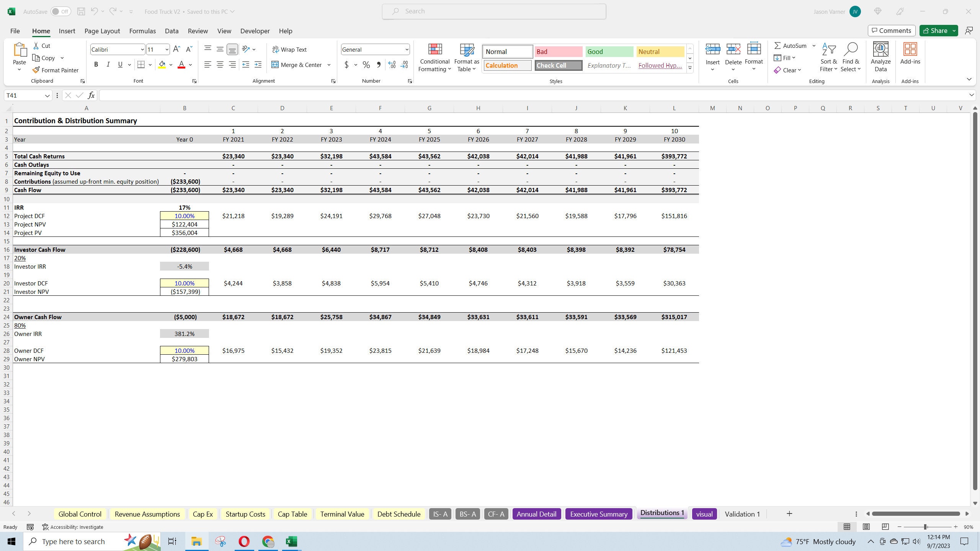
Task: Toggle Italic formatting
Action: [108, 65]
